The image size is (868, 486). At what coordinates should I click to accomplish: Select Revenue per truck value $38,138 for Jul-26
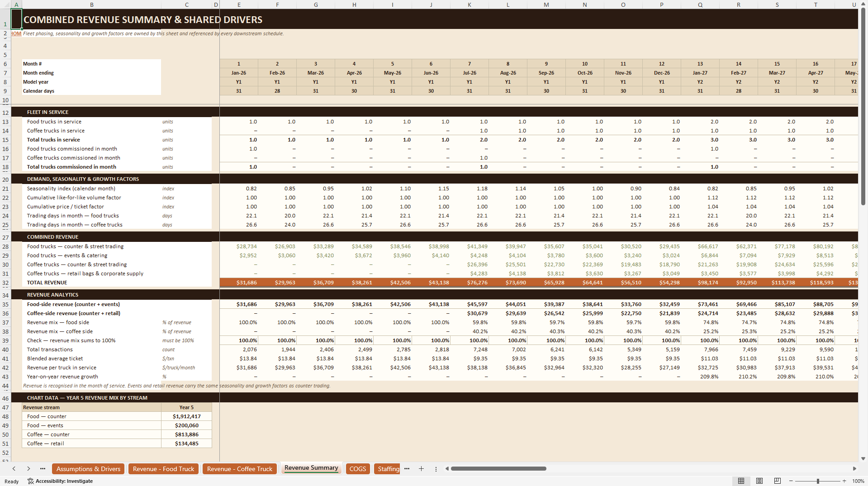[470, 368]
